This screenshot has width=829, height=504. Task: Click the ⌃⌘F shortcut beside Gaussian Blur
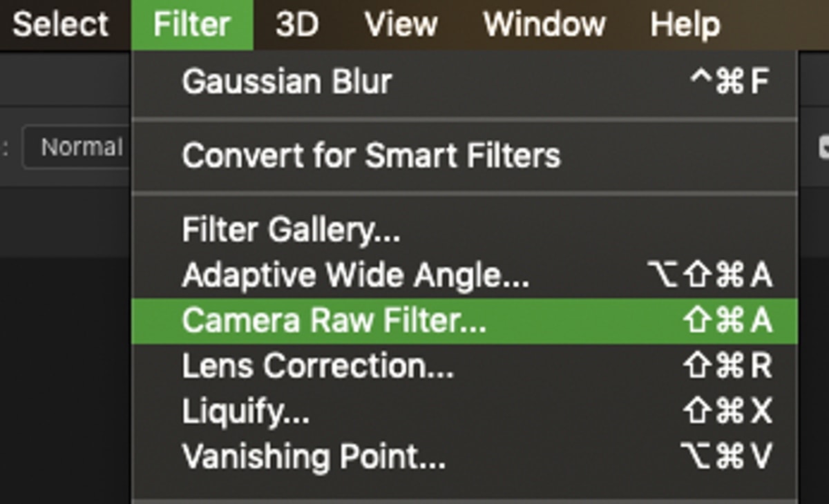pyautogui.click(x=730, y=81)
